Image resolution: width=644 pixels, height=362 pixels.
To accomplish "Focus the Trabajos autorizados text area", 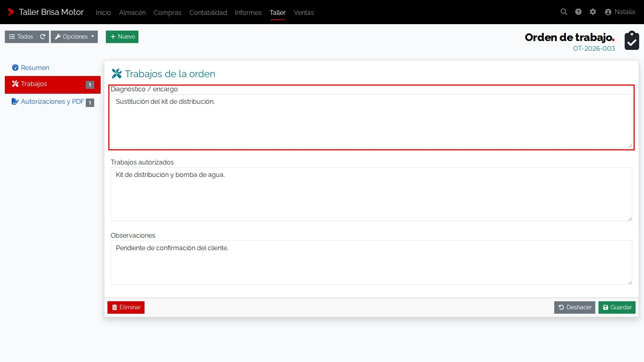I will 371,194.
